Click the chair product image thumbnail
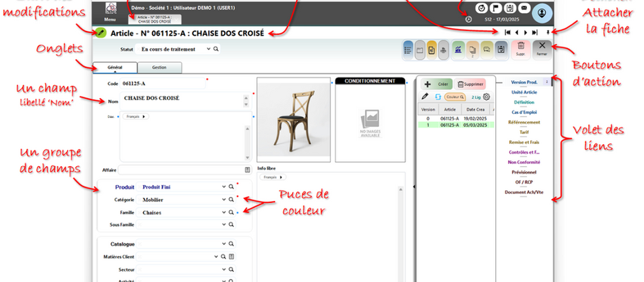The height and width of the screenshot is (282, 644). click(294, 119)
